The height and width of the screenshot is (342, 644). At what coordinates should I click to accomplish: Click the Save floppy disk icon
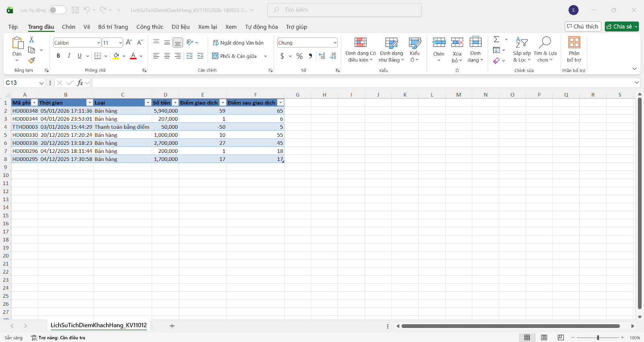75,10
